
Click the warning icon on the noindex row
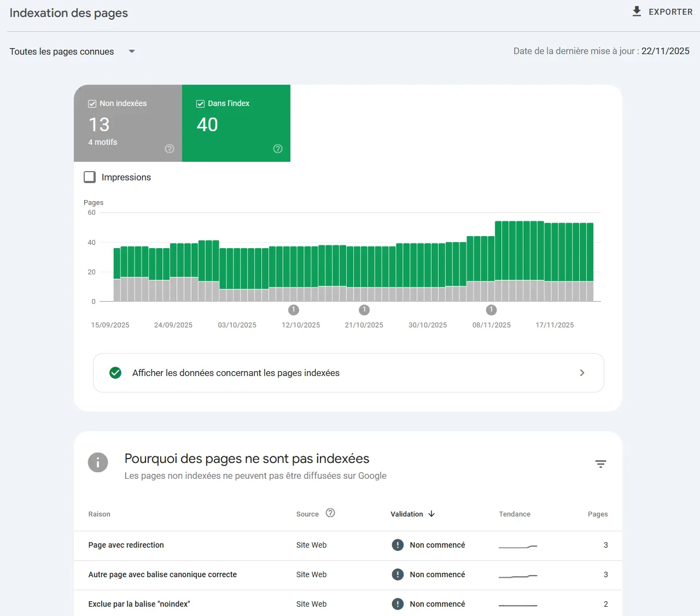398,604
